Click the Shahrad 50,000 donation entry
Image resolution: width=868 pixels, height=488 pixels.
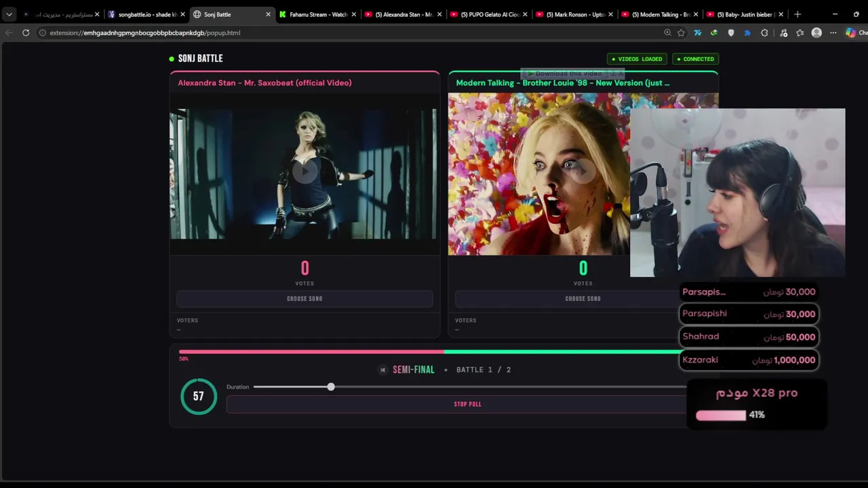pos(749,337)
